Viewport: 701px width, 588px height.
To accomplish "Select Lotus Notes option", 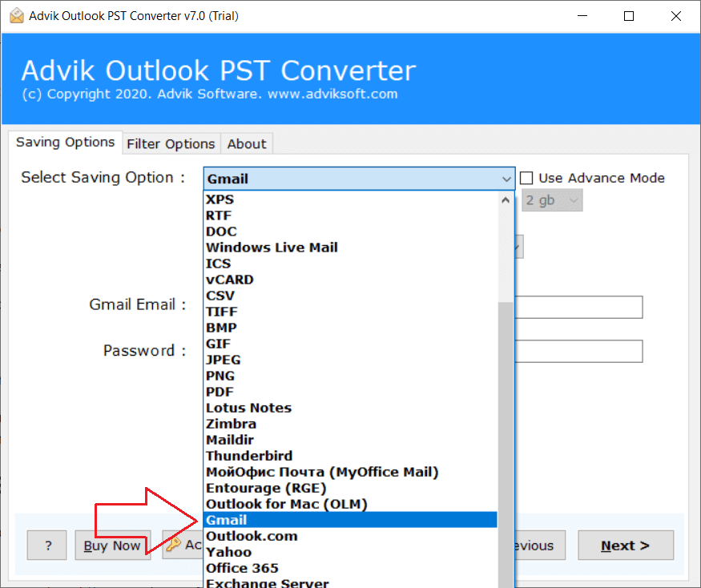I will (351, 409).
